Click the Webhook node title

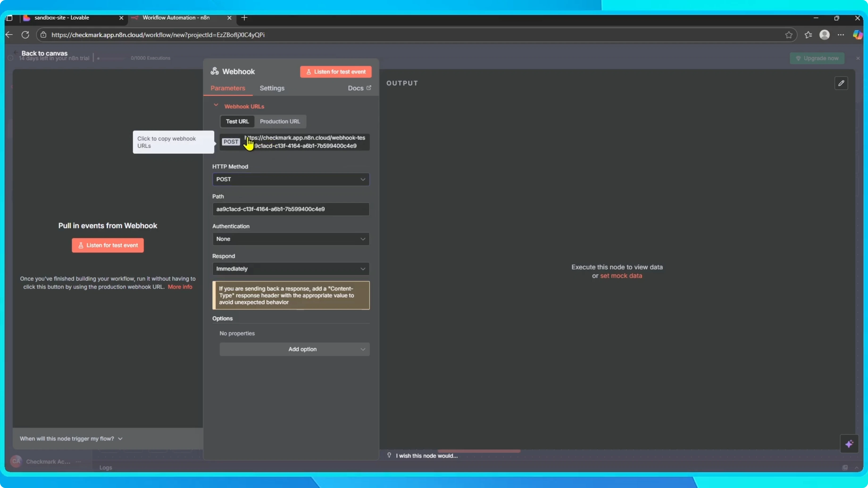point(238,71)
